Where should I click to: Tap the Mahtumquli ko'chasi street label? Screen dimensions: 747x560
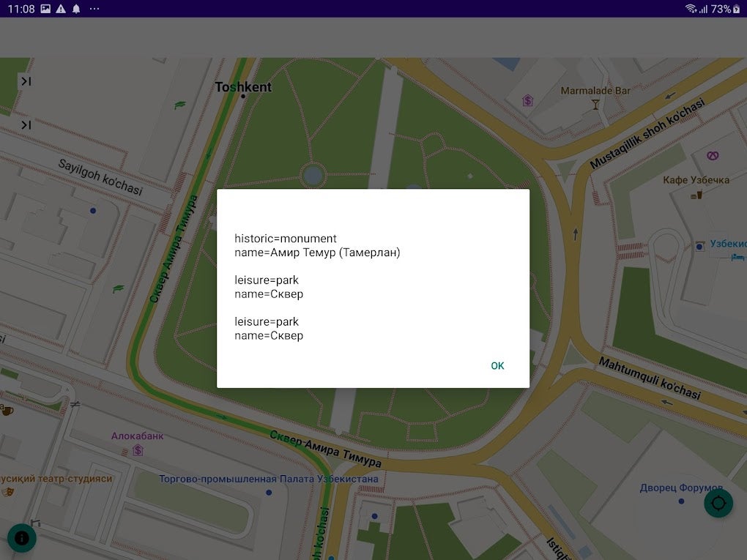coord(650,378)
